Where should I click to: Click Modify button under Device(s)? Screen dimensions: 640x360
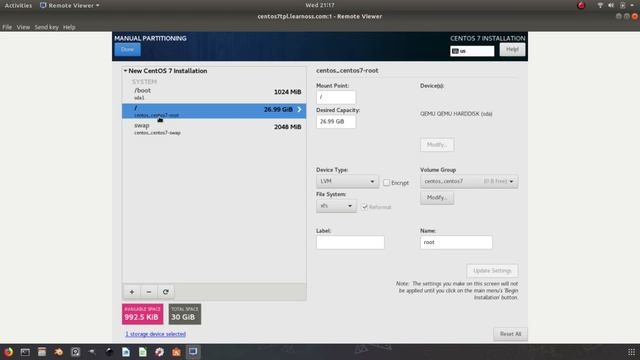[x=437, y=145]
